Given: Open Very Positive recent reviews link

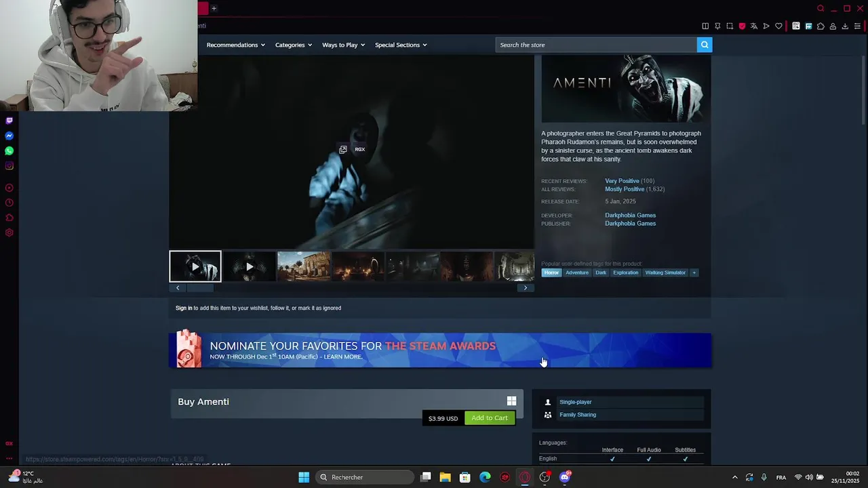Looking at the screenshot, I should click(x=622, y=181).
